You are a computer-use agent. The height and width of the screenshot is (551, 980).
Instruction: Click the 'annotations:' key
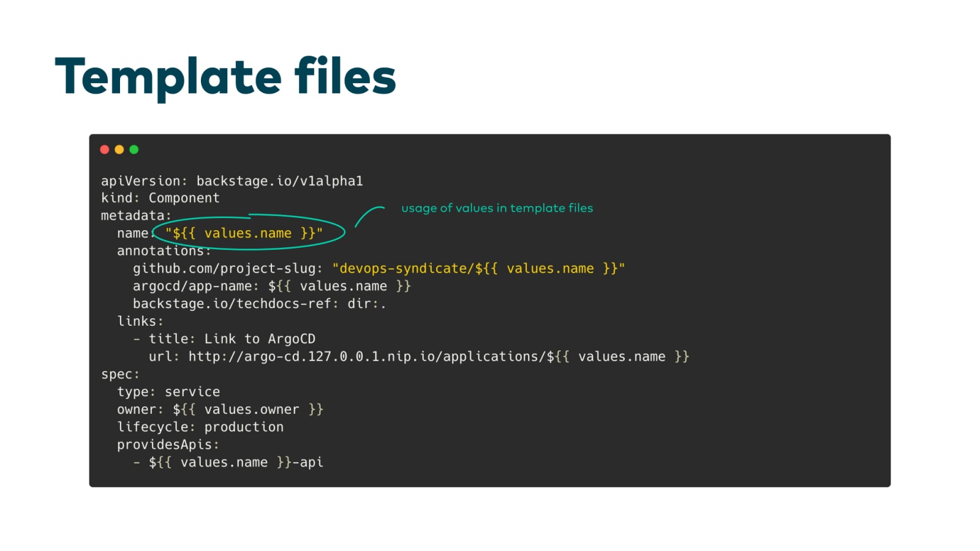click(164, 251)
